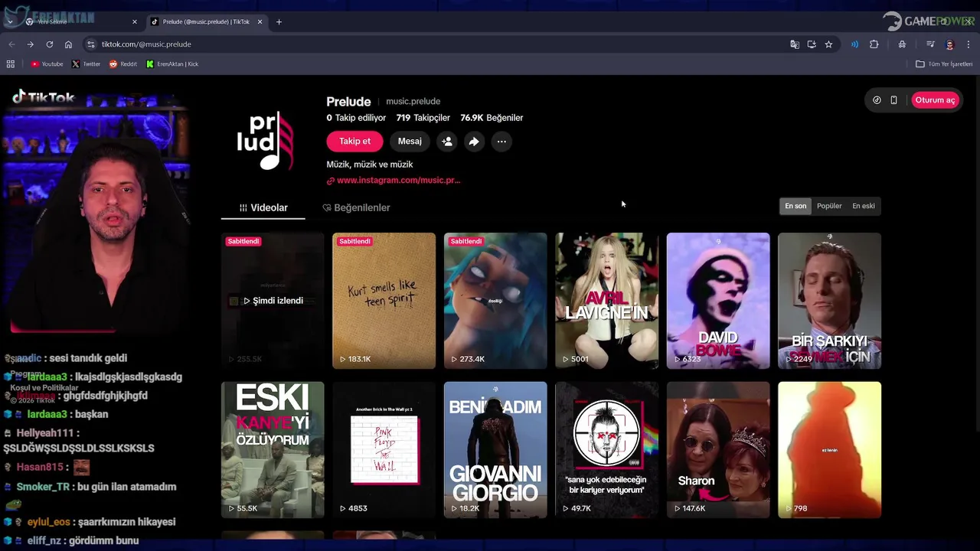Click the 719 Takipçiler follower count
The width and height of the screenshot is (980, 551).
pyautogui.click(x=423, y=118)
